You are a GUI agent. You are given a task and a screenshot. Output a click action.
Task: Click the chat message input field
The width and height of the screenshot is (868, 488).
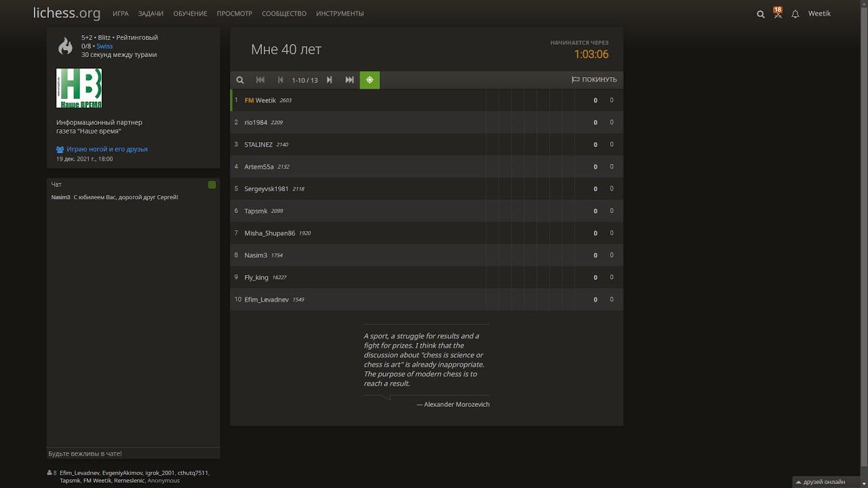133,453
